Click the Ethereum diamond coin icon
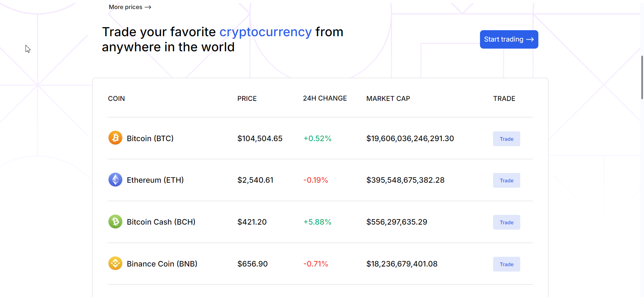Image resolution: width=644 pixels, height=297 pixels. pos(115,180)
